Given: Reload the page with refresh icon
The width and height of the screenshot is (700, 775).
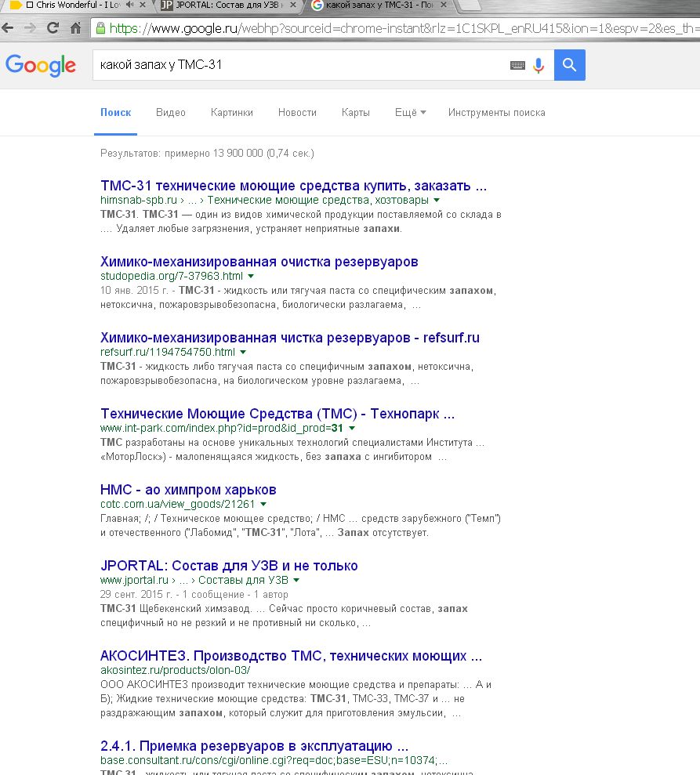Looking at the screenshot, I should [x=53, y=28].
